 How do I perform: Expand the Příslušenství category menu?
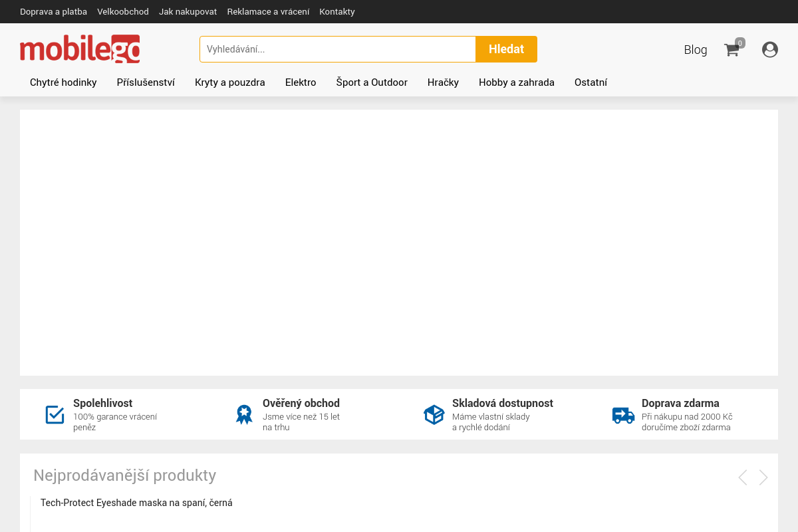(x=146, y=82)
